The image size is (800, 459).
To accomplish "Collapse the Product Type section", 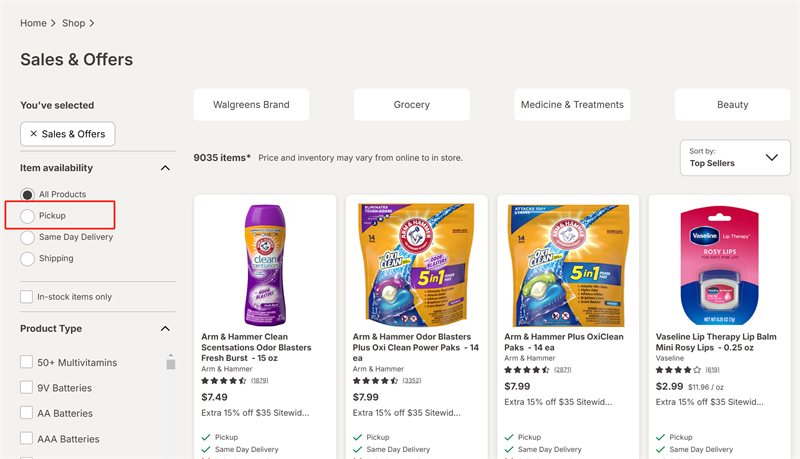I will (165, 329).
